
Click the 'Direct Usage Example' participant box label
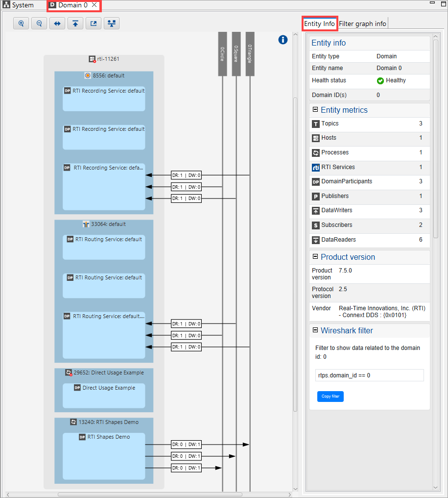[109, 388]
